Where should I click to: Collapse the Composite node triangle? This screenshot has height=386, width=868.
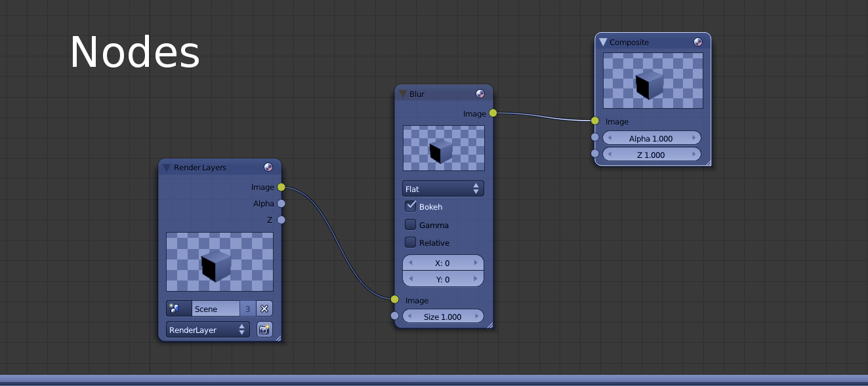604,42
